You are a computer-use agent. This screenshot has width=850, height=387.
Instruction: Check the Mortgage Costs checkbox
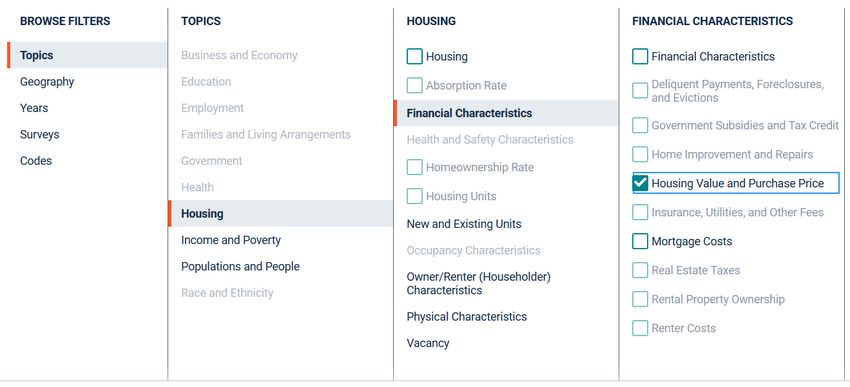coord(640,241)
